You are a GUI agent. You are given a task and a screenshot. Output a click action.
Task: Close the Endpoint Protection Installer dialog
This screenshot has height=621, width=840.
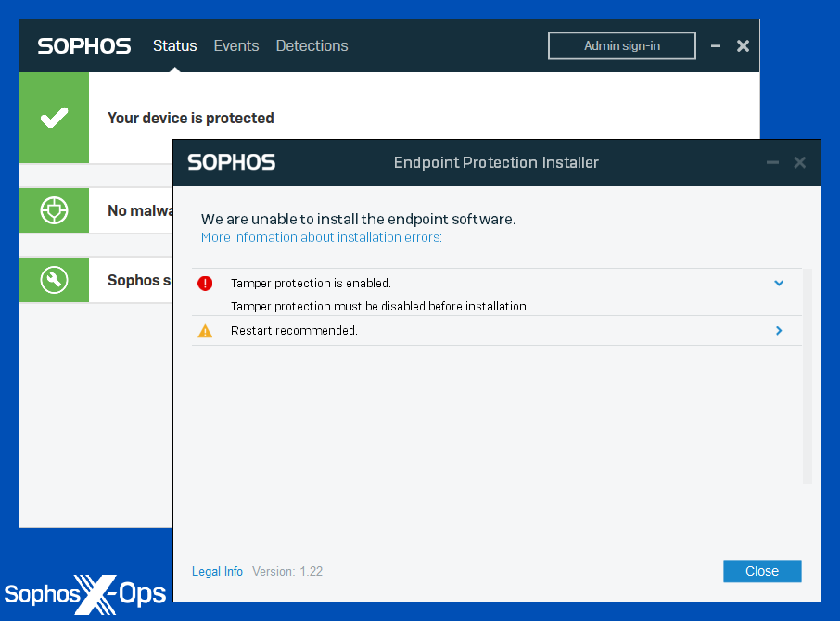point(762,571)
